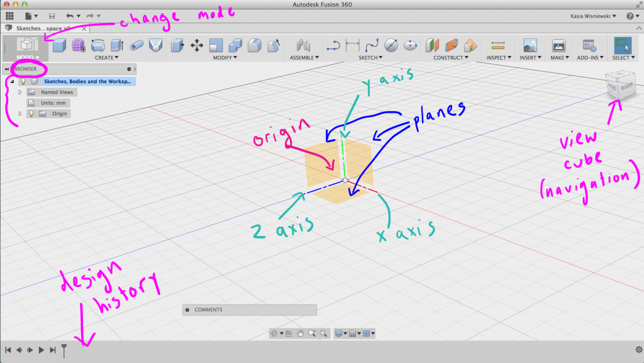Click the Zoom magnifier icon near the bottom
Image resolution: width=644 pixels, height=363 pixels.
313,333
